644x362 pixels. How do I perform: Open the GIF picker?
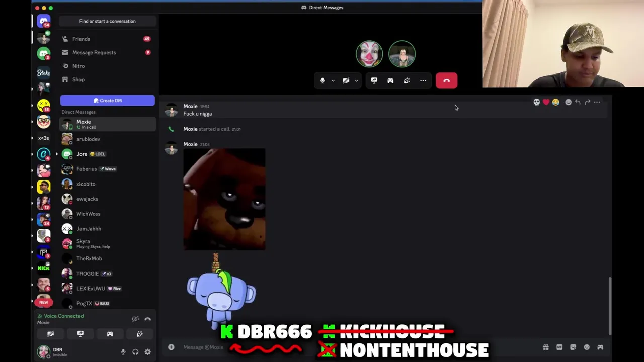pyautogui.click(x=559, y=347)
